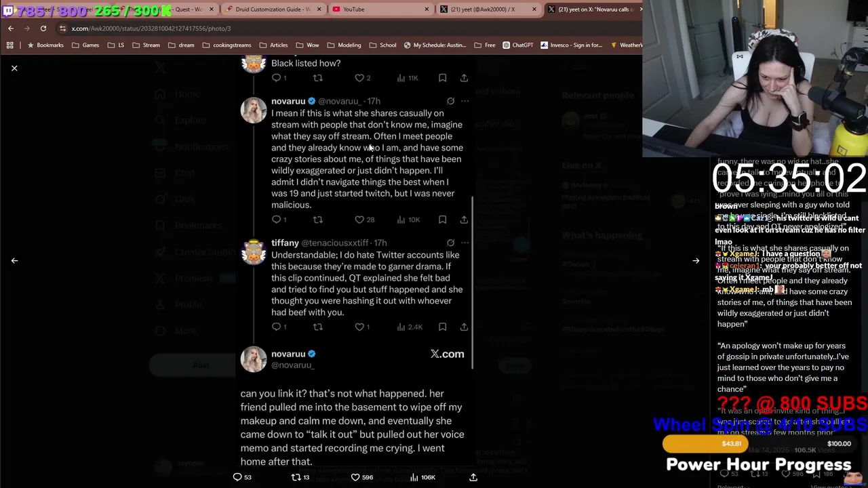
Task: Open the novaruu display name in tweet
Action: (x=288, y=101)
